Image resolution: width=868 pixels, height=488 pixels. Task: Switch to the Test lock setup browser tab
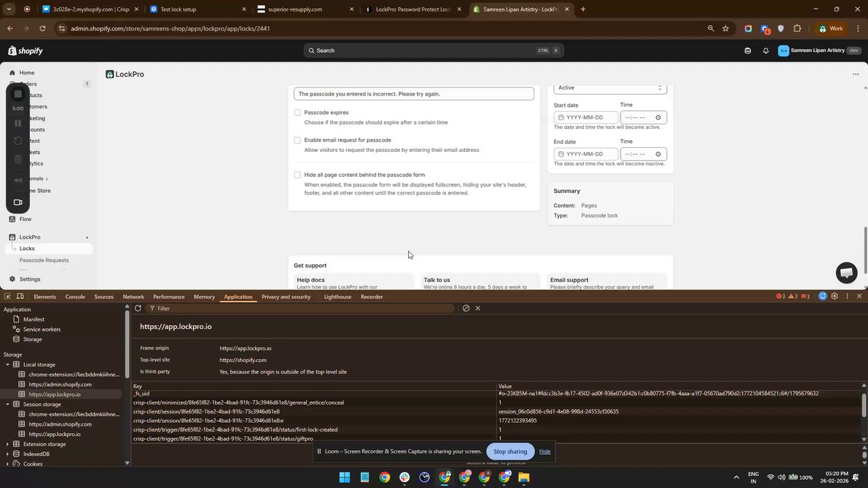[198, 9]
